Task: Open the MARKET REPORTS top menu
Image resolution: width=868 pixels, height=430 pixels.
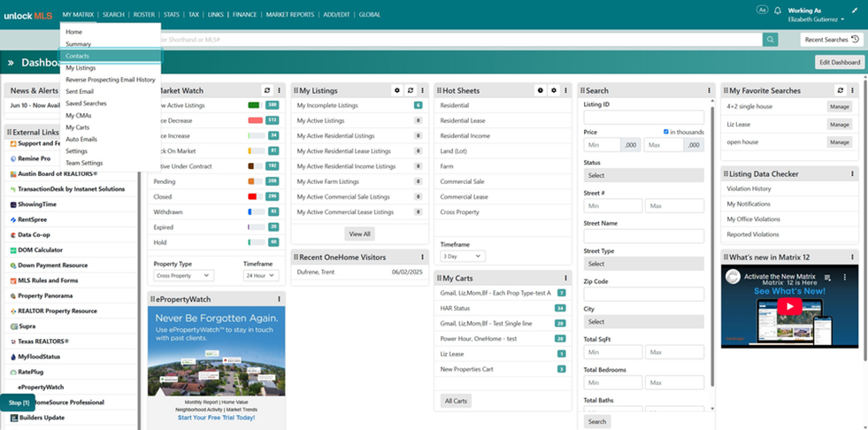Action: 289,15
